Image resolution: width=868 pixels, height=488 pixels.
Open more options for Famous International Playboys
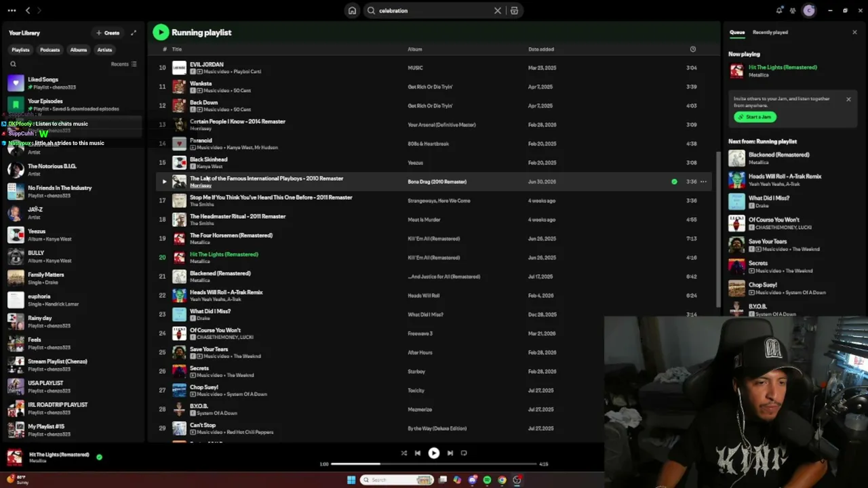tap(703, 182)
